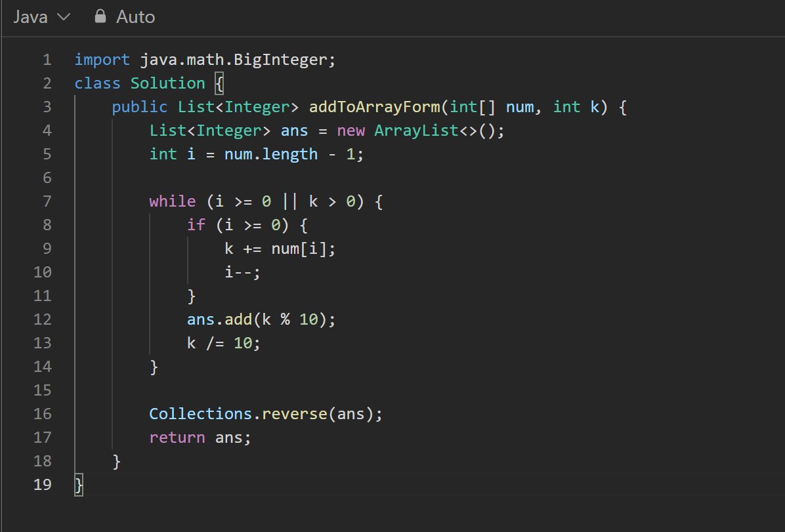Click 'new' keyword on line 4
The height and width of the screenshot is (532, 785).
point(351,130)
